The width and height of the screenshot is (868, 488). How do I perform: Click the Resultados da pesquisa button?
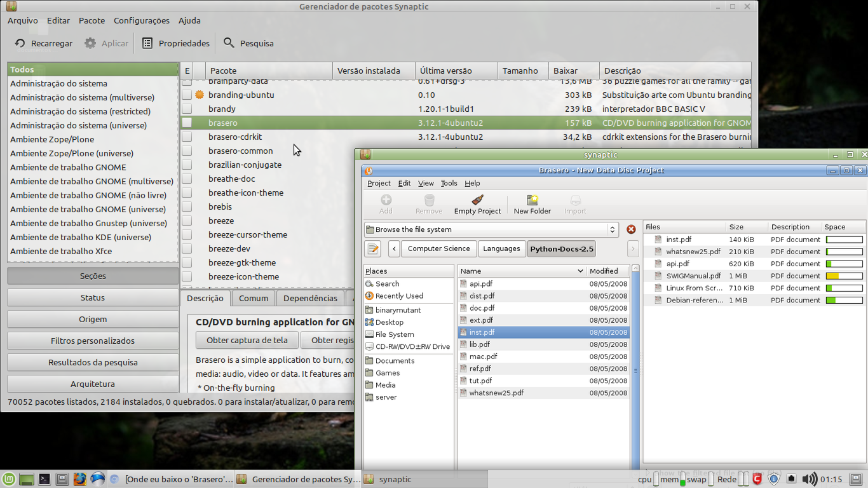(93, 362)
